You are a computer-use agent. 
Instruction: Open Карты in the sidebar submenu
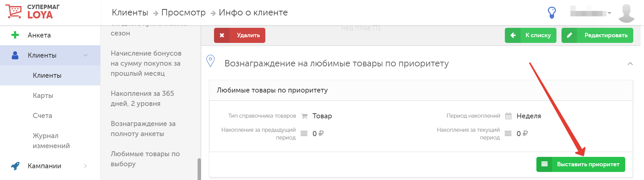point(43,96)
